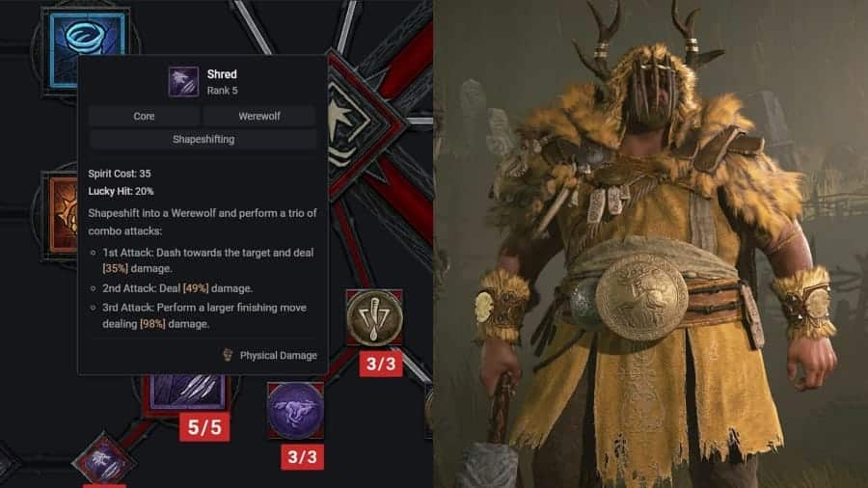Click the 5/5 rank counter

(204, 427)
